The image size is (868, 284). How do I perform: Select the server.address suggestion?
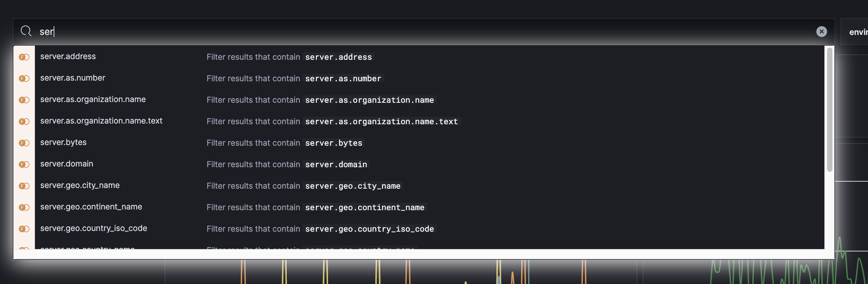tap(419, 57)
